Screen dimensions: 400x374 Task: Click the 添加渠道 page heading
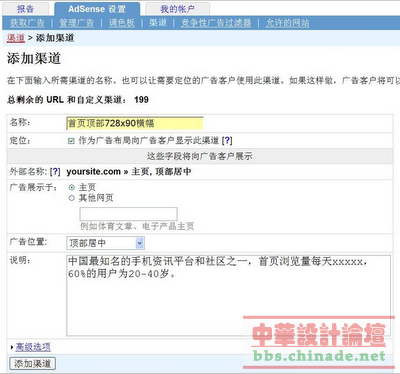[x=34, y=59]
